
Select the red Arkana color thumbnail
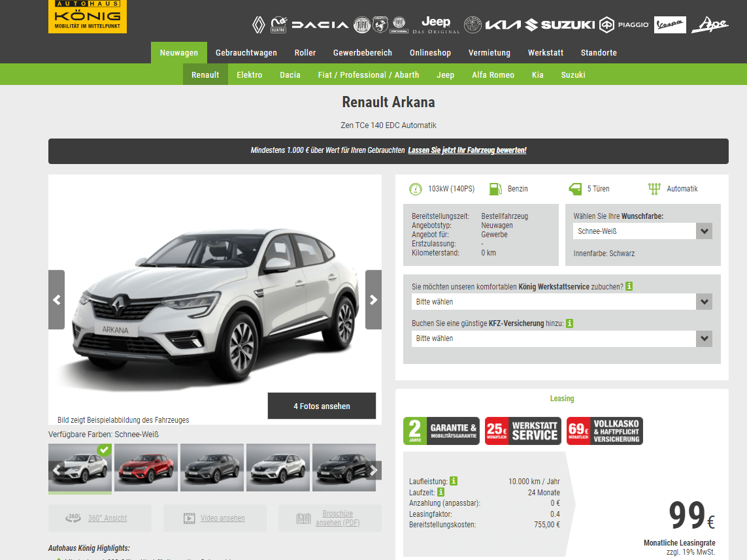point(146,468)
